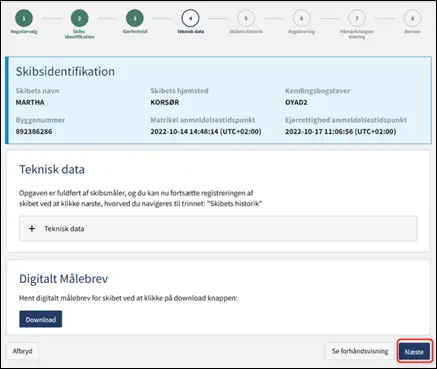Continue with the Næste button
The height and width of the screenshot is (369, 437).
(414, 352)
